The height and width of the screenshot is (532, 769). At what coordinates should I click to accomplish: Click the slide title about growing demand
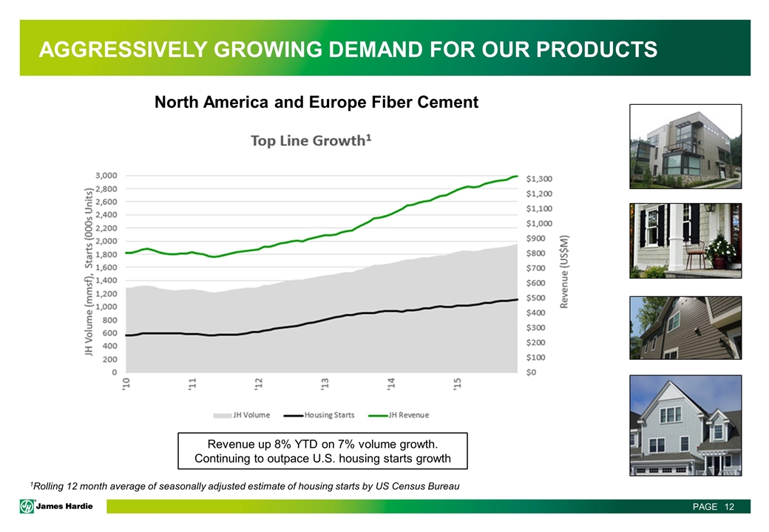[x=348, y=50]
